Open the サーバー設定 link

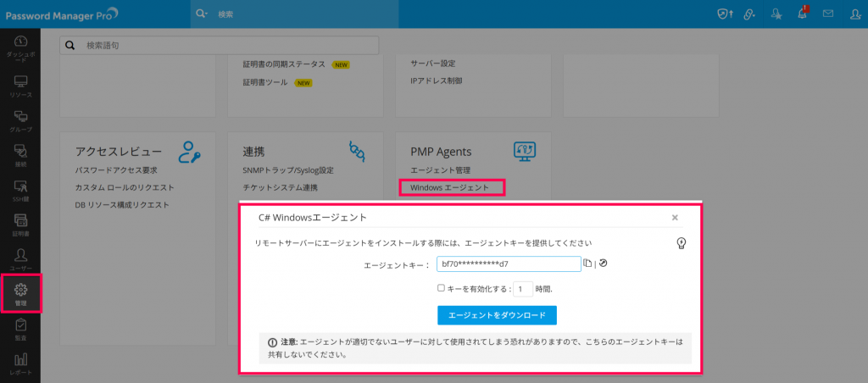coord(433,63)
